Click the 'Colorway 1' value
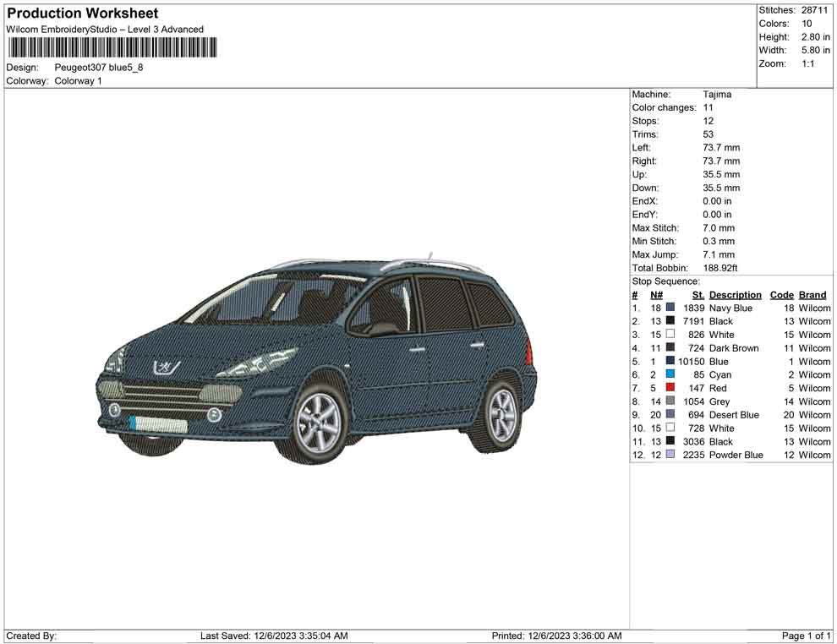 point(78,81)
